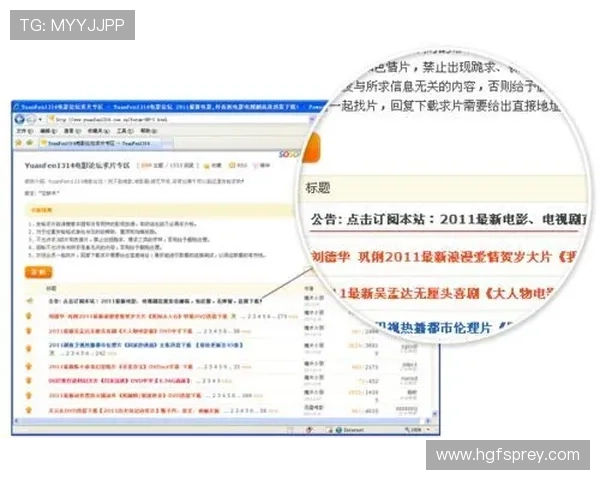
Task: Click the browser Forward arrow button
Action: (31, 119)
